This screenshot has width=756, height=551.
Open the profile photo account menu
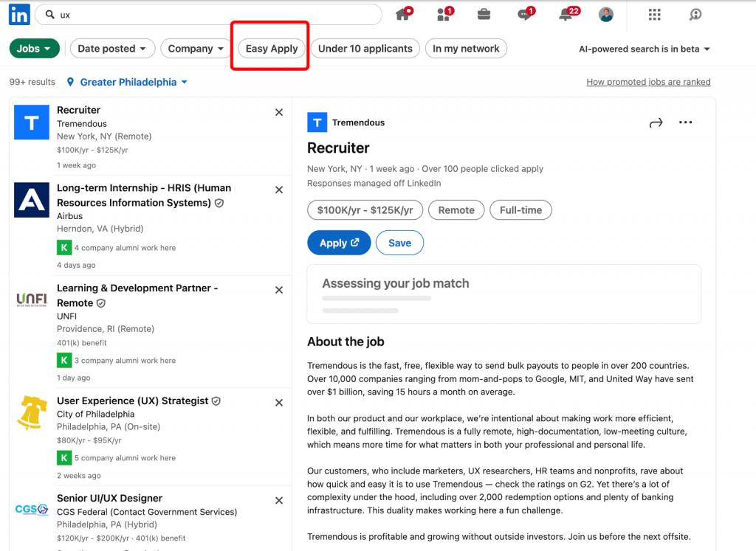click(605, 14)
